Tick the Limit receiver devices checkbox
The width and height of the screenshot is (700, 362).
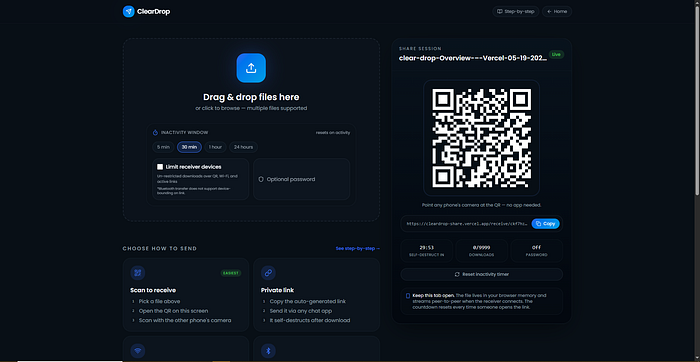click(x=160, y=167)
